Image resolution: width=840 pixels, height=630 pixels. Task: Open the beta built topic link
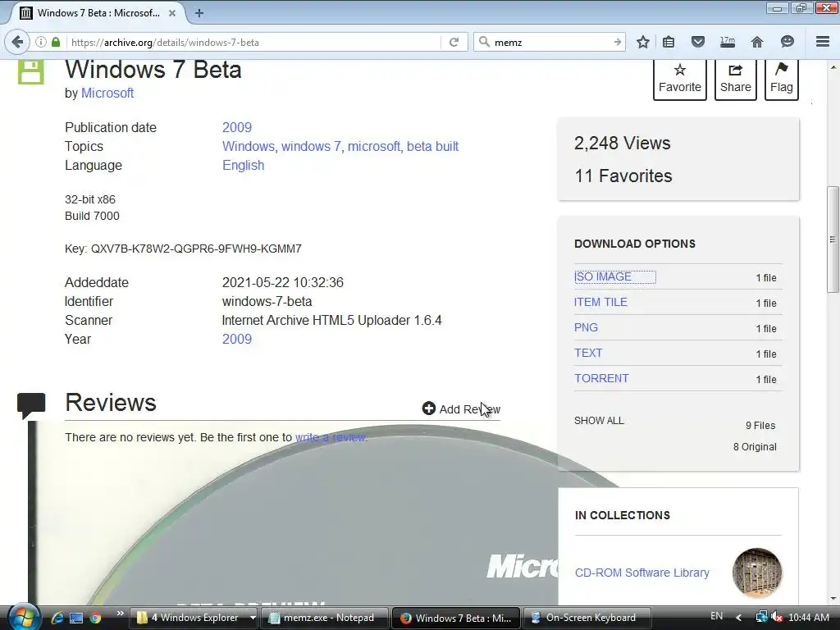432,146
